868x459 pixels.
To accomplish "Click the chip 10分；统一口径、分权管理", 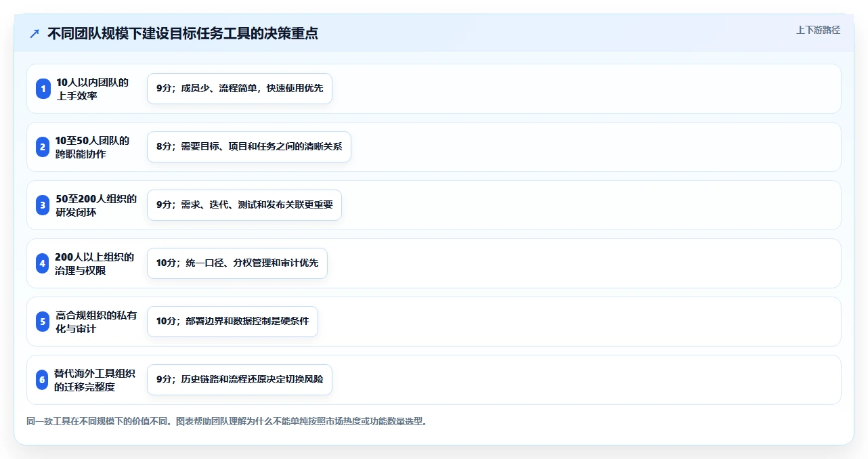I will tap(237, 263).
